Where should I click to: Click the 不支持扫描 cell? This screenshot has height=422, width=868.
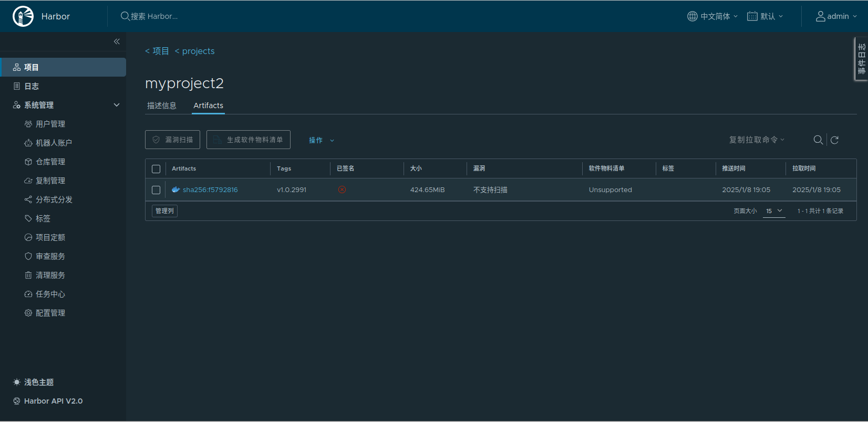490,189
